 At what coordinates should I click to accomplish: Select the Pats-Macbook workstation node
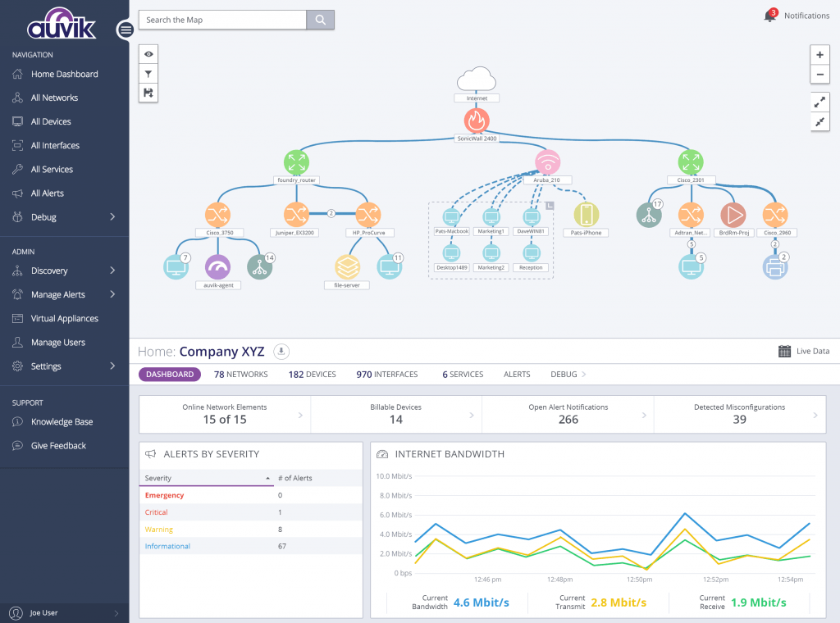[x=452, y=217]
